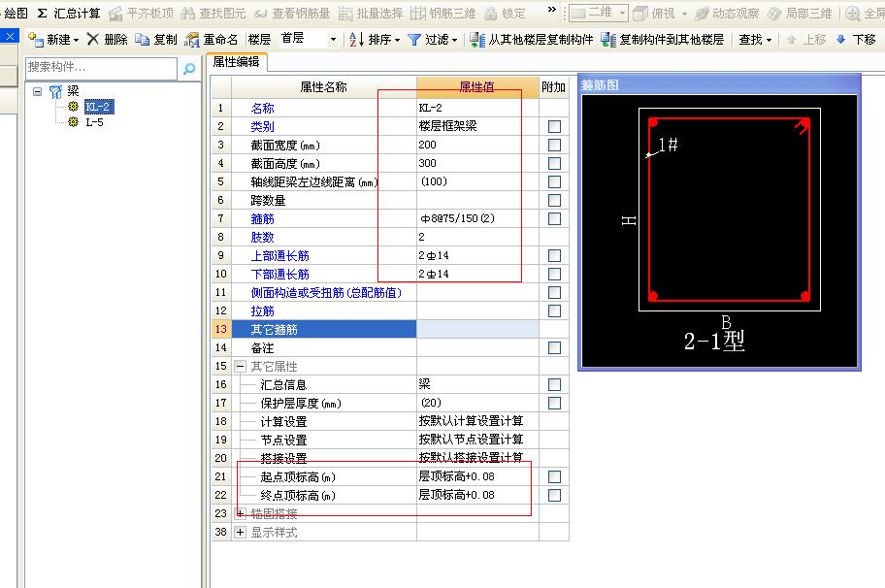This screenshot has width=885, height=588.
Task: Click the 排序 sort icon
Action: pyautogui.click(x=355, y=40)
